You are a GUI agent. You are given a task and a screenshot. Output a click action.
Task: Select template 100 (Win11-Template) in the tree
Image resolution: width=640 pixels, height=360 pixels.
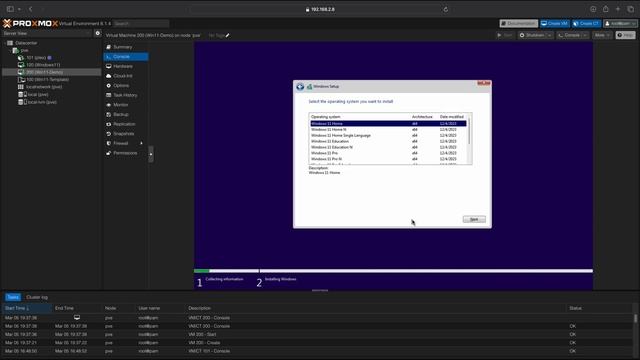[x=47, y=80]
